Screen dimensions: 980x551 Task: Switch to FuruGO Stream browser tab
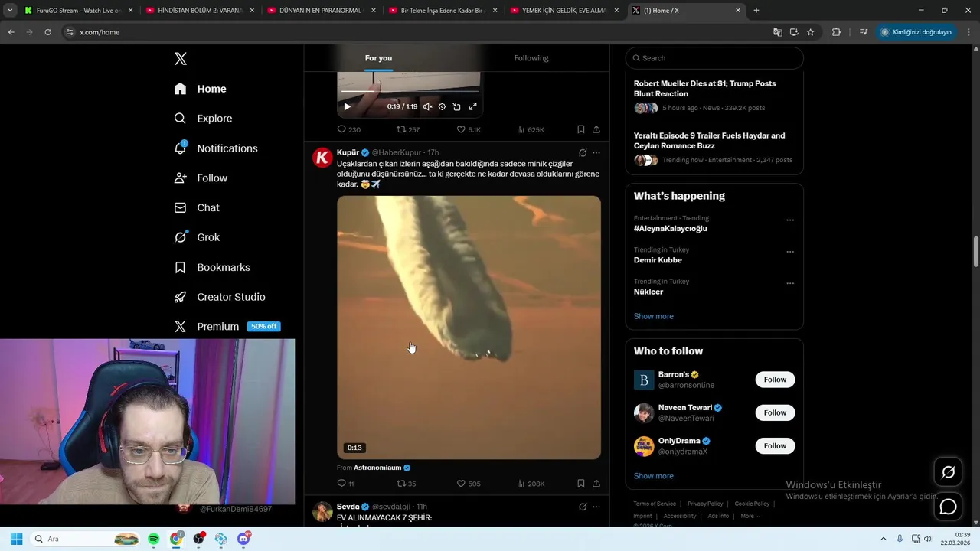pyautogui.click(x=78, y=11)
